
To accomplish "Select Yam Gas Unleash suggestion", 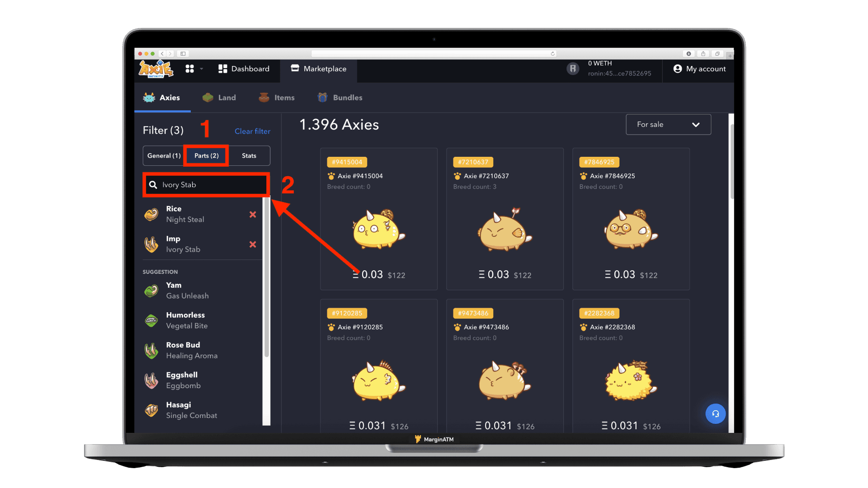I will (x=202, y=291).
